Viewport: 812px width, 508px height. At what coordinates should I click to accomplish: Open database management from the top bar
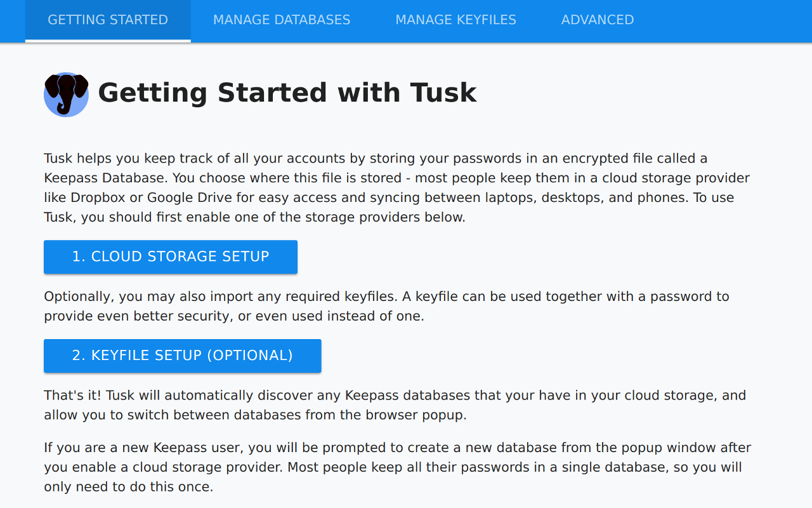point(282,20)
